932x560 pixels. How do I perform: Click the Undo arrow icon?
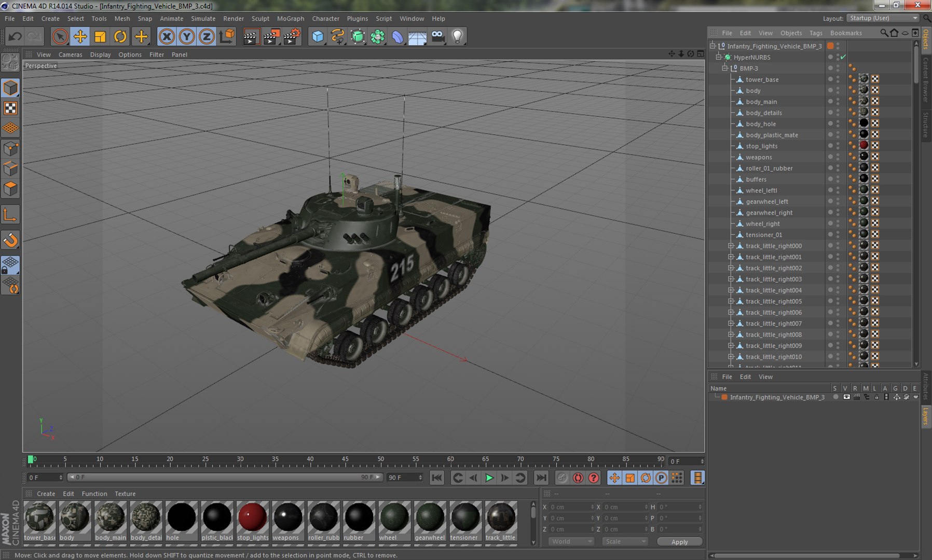pos(15,36)
